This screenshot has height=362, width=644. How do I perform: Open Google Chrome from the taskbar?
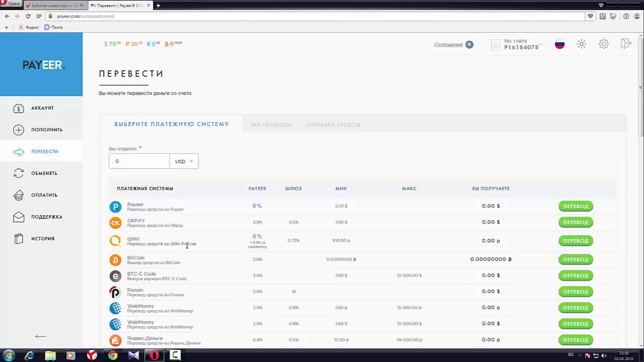[x=113, y=355]
